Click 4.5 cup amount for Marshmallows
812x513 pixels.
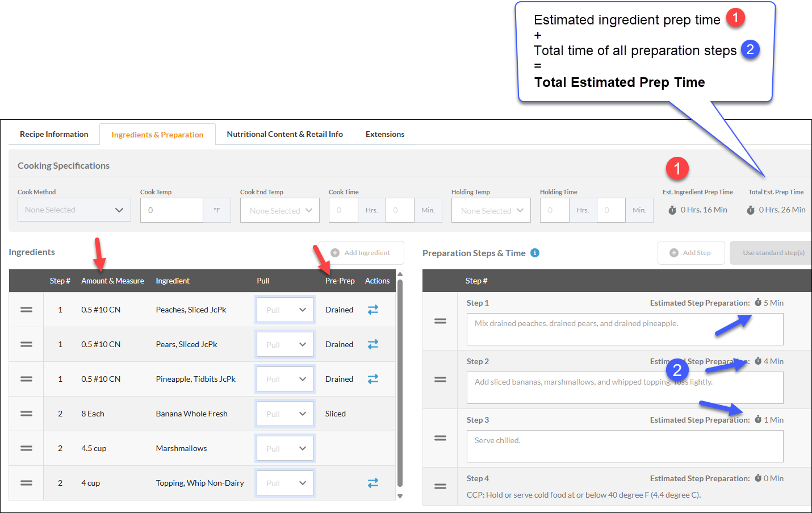94,448
